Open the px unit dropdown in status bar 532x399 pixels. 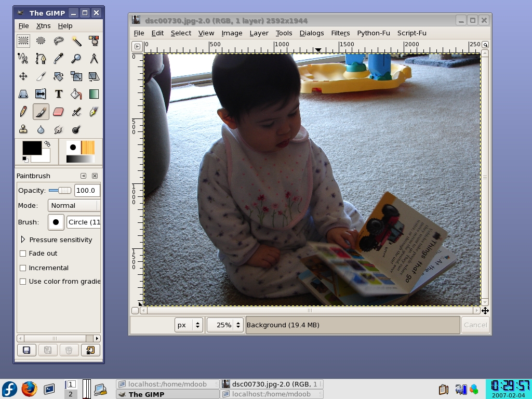(189, 325)
